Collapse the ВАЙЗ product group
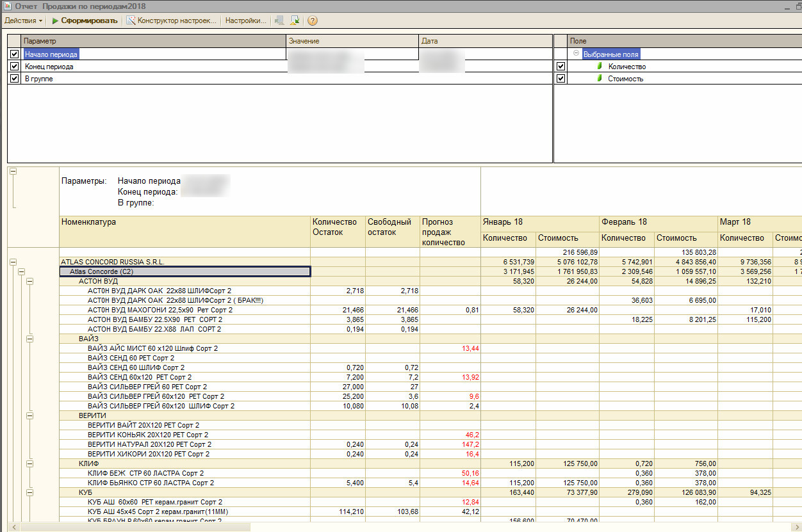Image resolution: width=802 pixels, height=532 pixels. tap(29, 339)
